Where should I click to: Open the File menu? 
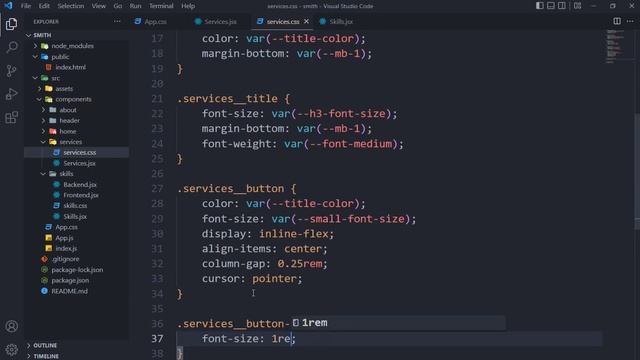(x=26, y=6)
